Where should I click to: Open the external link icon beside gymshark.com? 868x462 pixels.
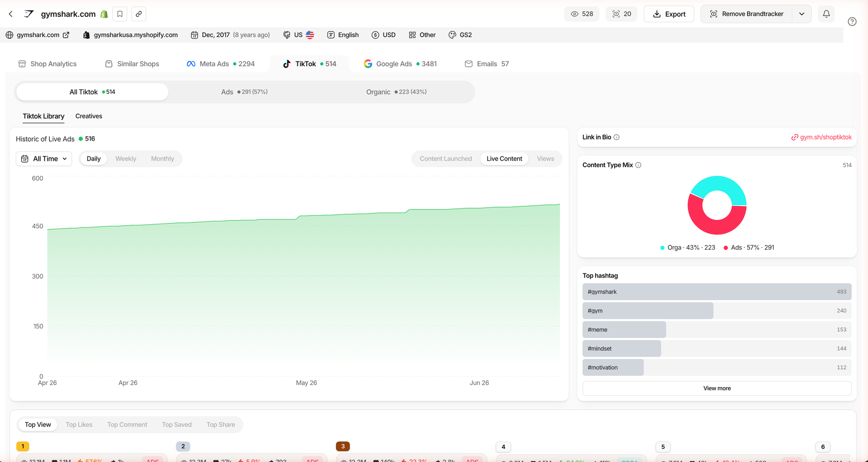click(x=66, y=35)
